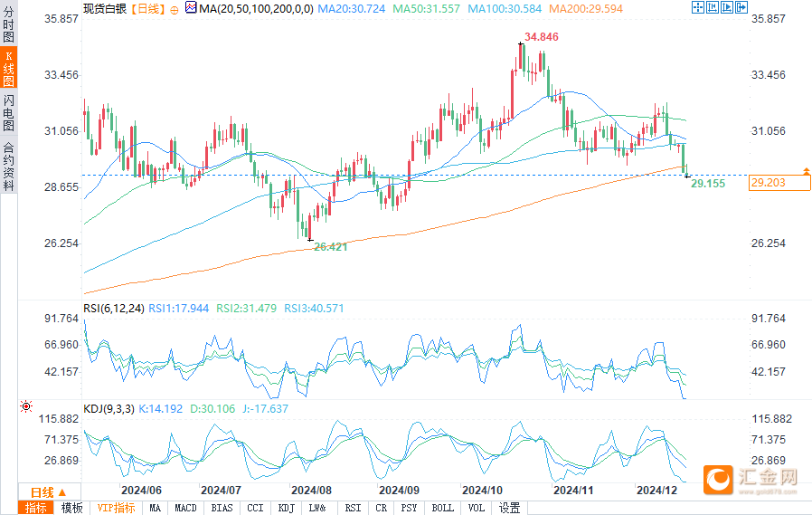Viewport: 812px width, 515px height.
Task: Open the 设置 settings button
Action: click(x=510, y=509)
